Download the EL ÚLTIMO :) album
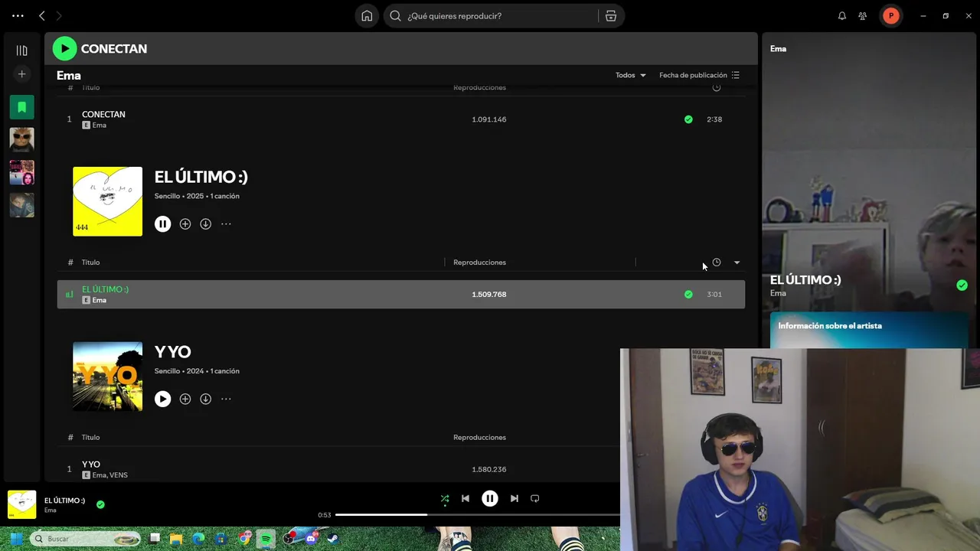 (x=205, y=224)
